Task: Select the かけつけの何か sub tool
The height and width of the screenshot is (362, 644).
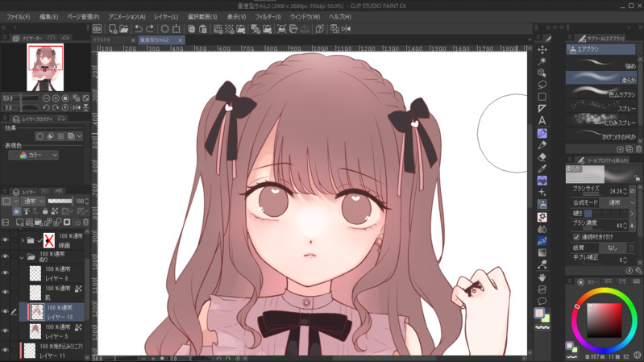Action: [x=601, y=135]
